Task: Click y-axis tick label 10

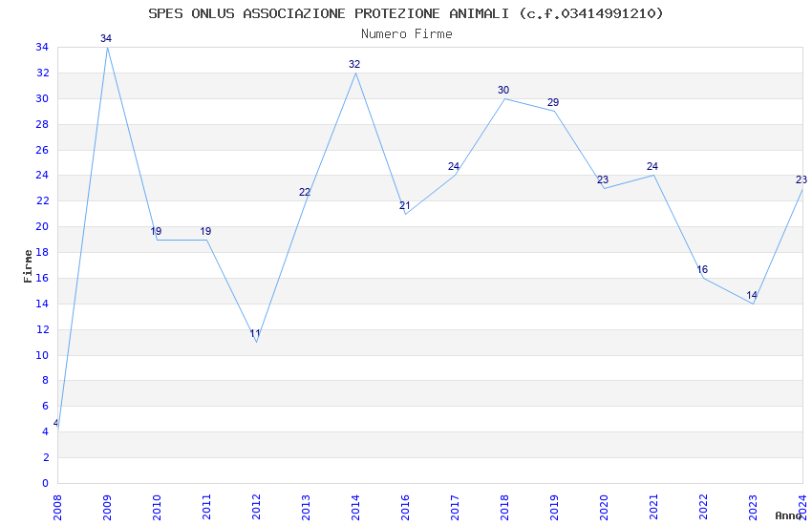Action: (42, 355)
